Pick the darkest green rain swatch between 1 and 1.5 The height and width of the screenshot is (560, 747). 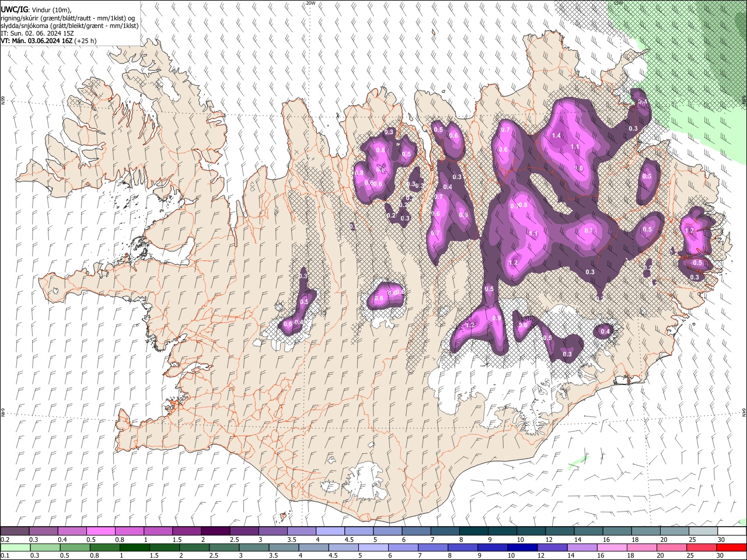tap(134, 547)
